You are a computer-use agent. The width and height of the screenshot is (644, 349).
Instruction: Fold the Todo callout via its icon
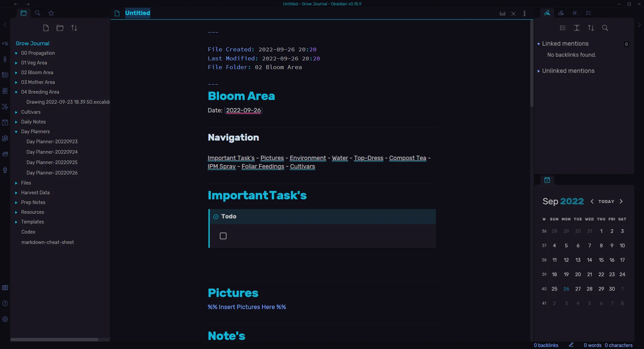216,217
